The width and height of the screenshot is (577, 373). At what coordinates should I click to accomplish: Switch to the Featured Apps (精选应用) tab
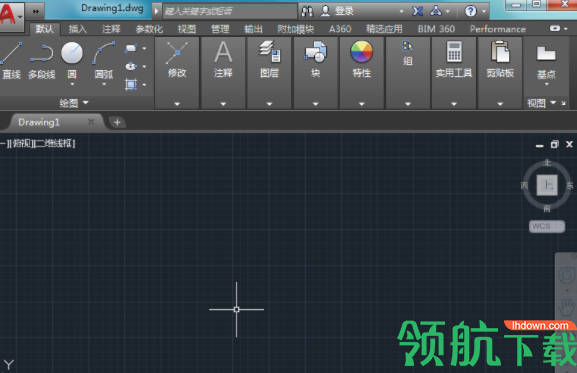pyautogui.click(x=384, y=29)
